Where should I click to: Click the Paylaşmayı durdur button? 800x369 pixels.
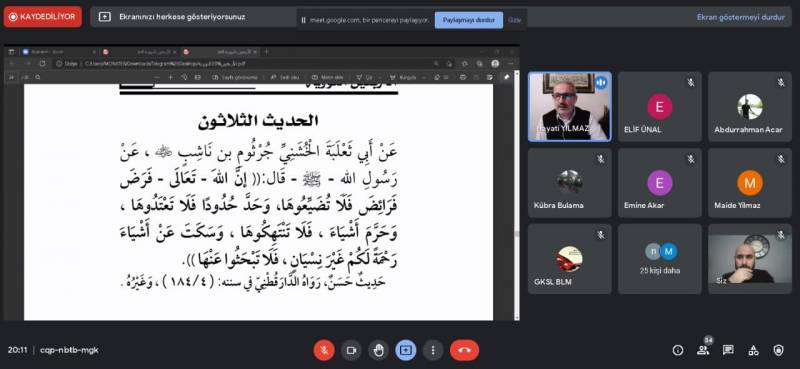469,20
